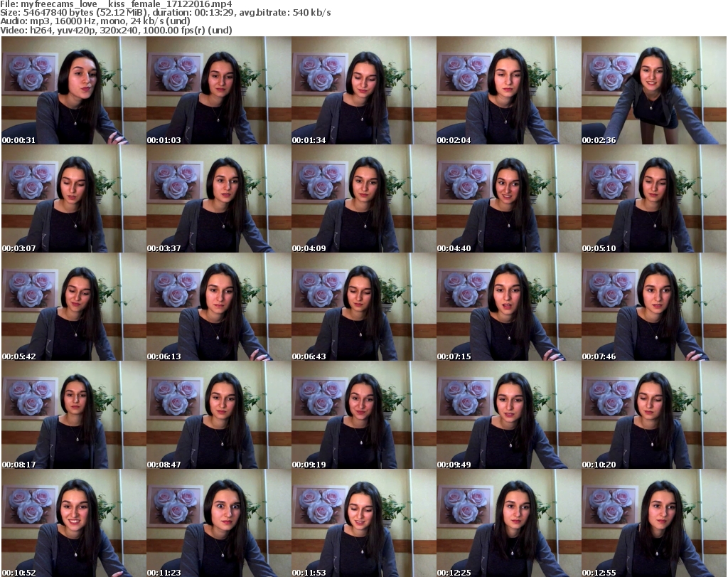Select the frame stamped 00:11:53
The image size is (728, 577).
tap(363, 524)
